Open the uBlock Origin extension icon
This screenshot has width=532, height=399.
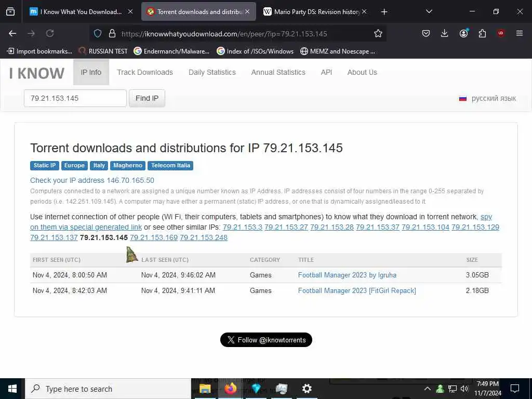(501, 33)
